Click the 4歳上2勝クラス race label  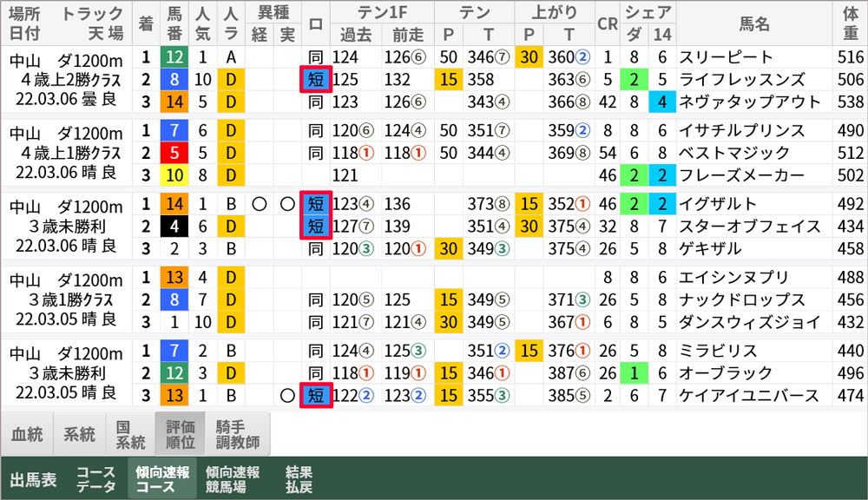71,80
